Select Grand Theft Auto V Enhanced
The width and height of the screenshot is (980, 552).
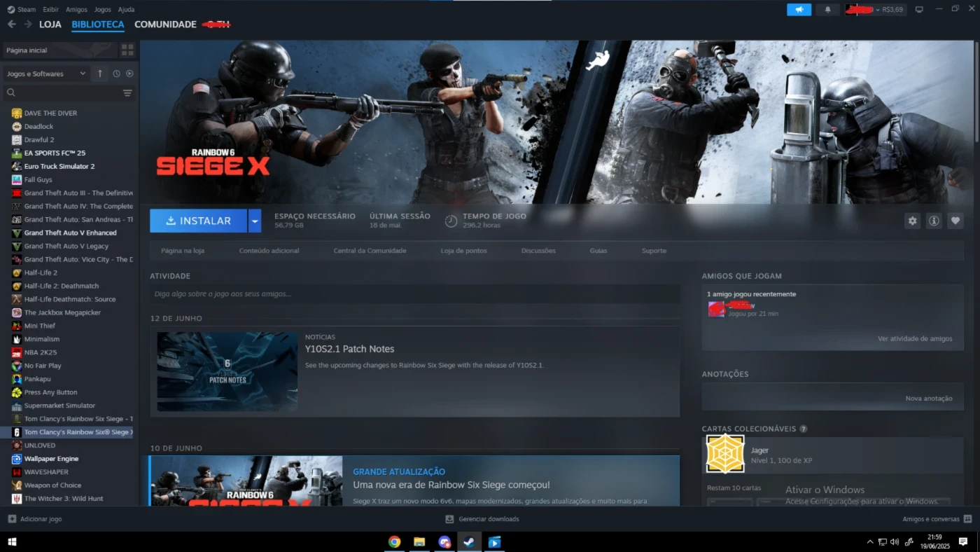click(x=69, y=233)
